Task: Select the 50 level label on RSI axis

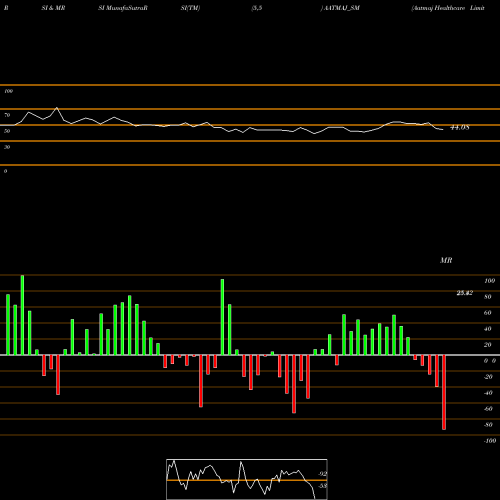Action: 7,131
